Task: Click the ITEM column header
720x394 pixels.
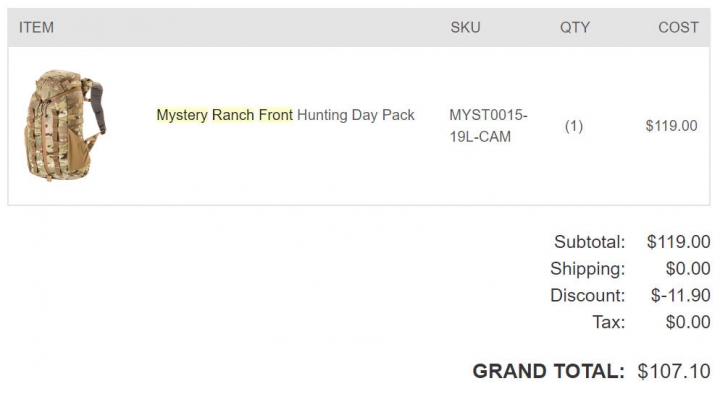Action: tap(36, 28)
